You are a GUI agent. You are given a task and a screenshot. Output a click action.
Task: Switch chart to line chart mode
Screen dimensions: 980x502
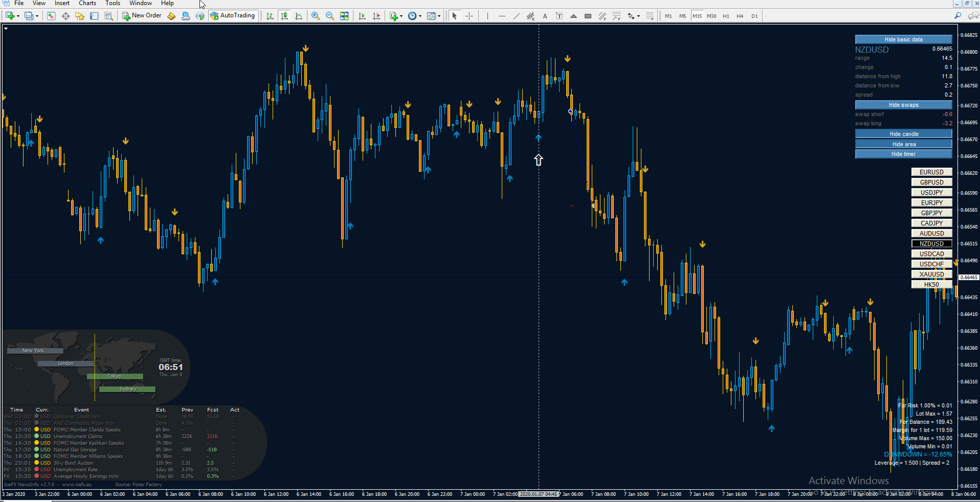[x=299, y=16]
